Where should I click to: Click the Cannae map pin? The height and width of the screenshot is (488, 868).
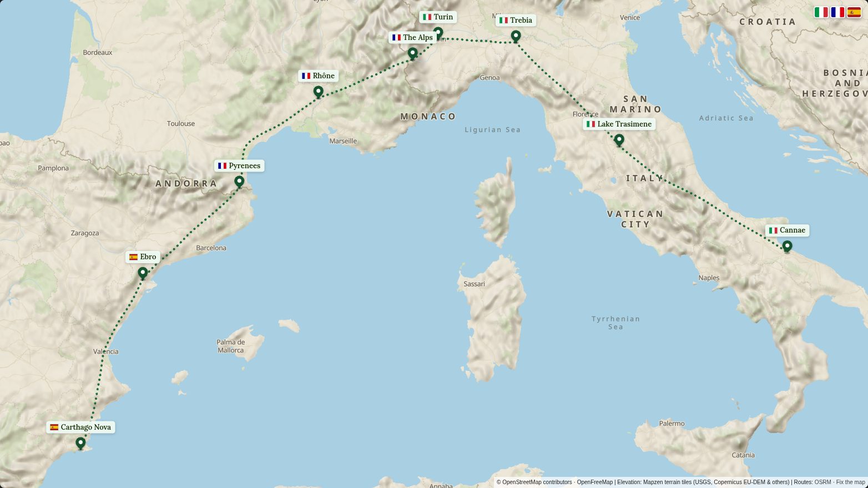coord(787,246)
